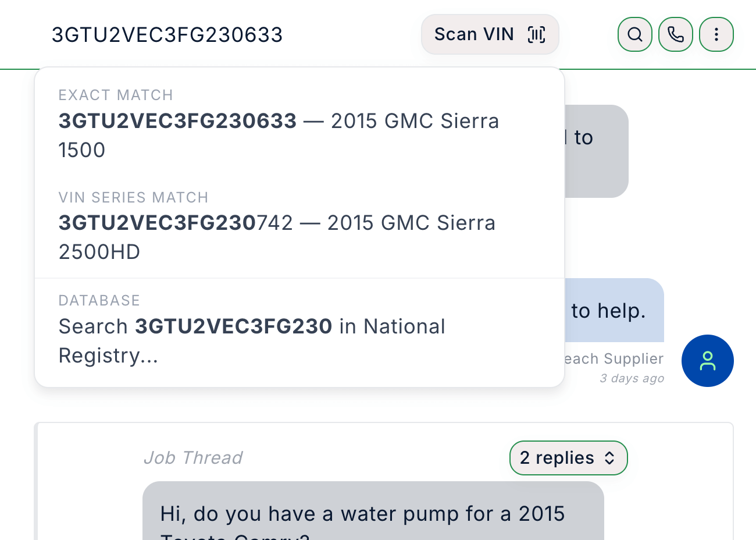Open the Job Thread conversation
The height and width of the screenshot is (540, 756).
(x=193, y=457)
